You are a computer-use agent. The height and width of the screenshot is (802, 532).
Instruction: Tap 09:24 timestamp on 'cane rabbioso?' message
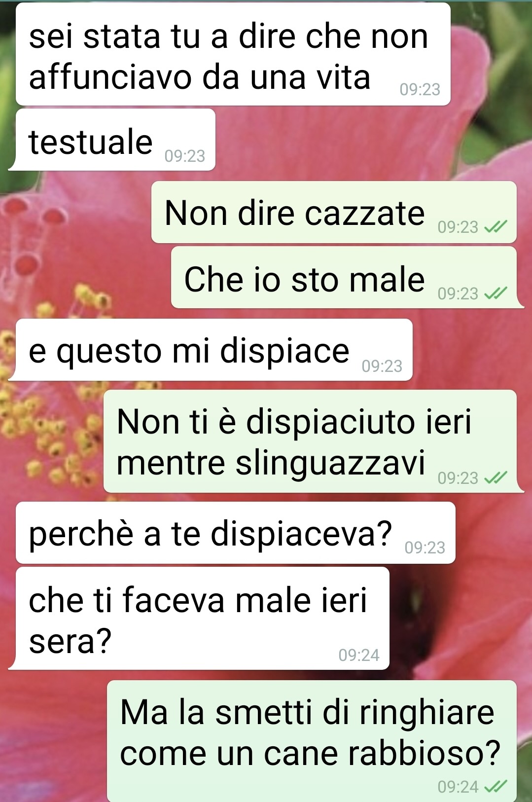coord(458,787)
